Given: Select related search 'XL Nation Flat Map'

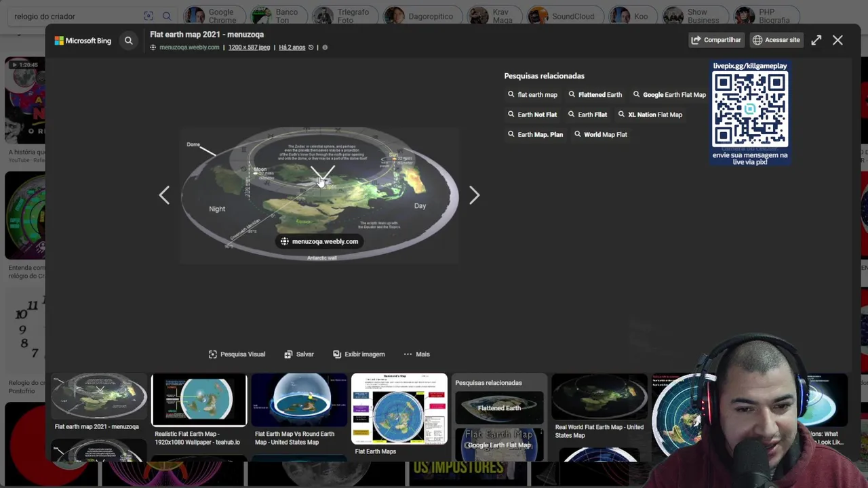Looking at the screenshot, I should (650, 115).
